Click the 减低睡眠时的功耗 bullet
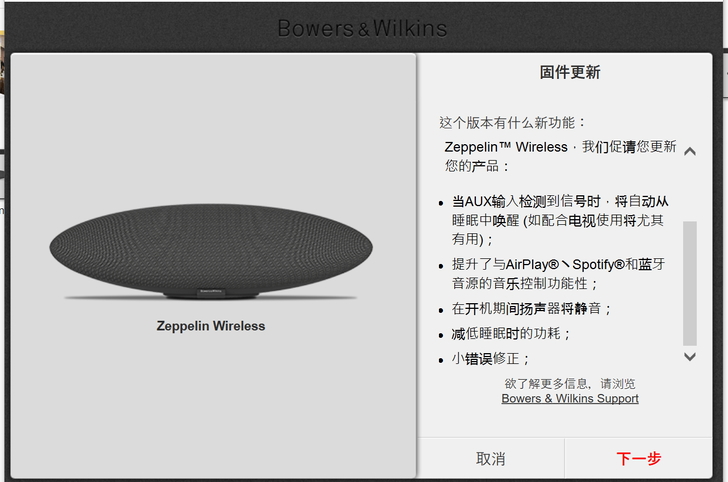Image resolution: width=728 pixels, height=482 pixels. coord(510,333)
